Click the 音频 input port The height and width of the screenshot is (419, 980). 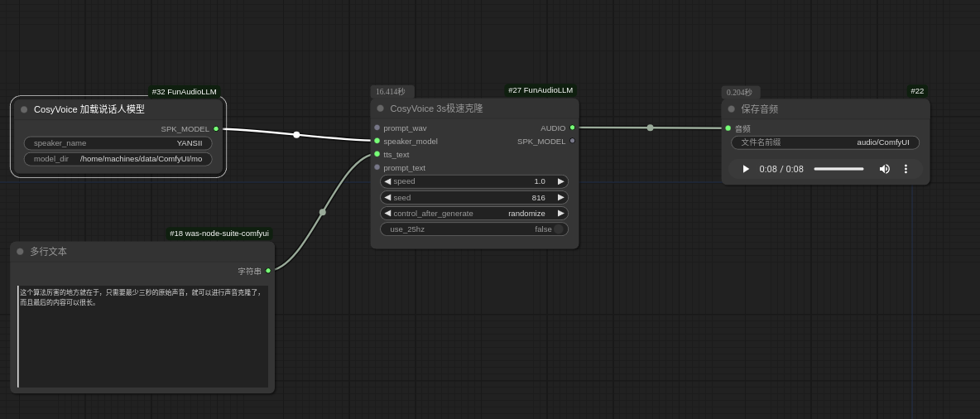(728, 128)
